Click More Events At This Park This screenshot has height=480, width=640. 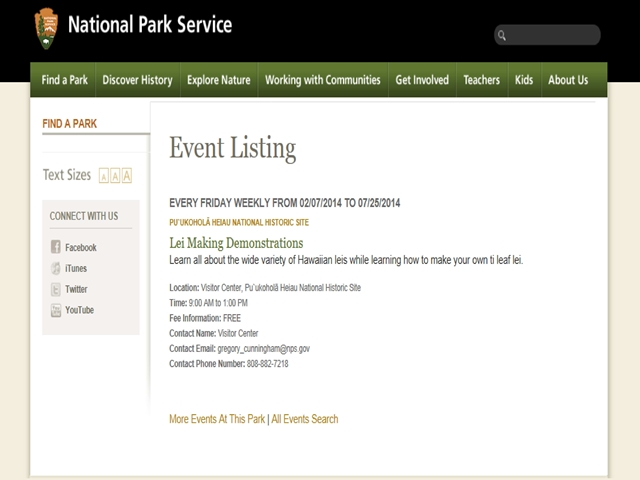(217, 419)
